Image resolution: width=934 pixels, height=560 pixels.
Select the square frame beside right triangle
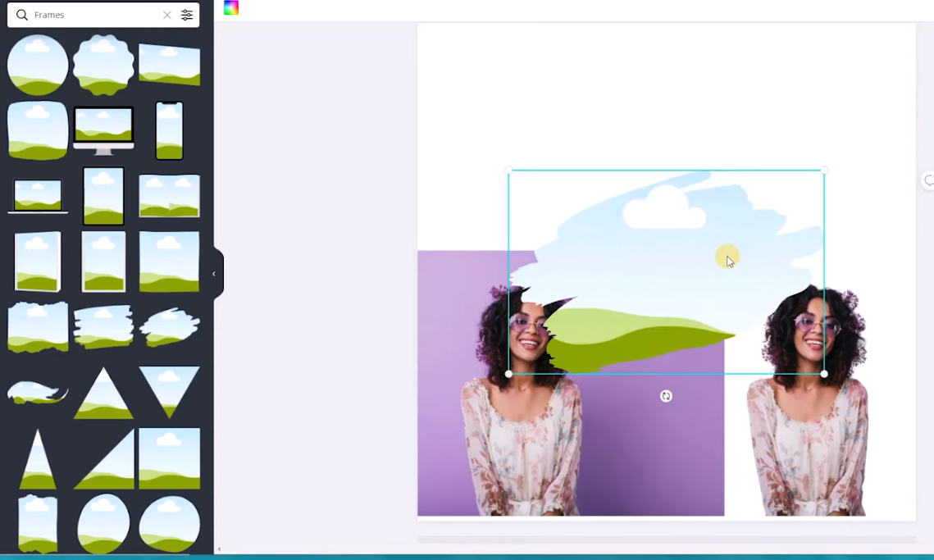pyautogui.click(x=169, y=458)
